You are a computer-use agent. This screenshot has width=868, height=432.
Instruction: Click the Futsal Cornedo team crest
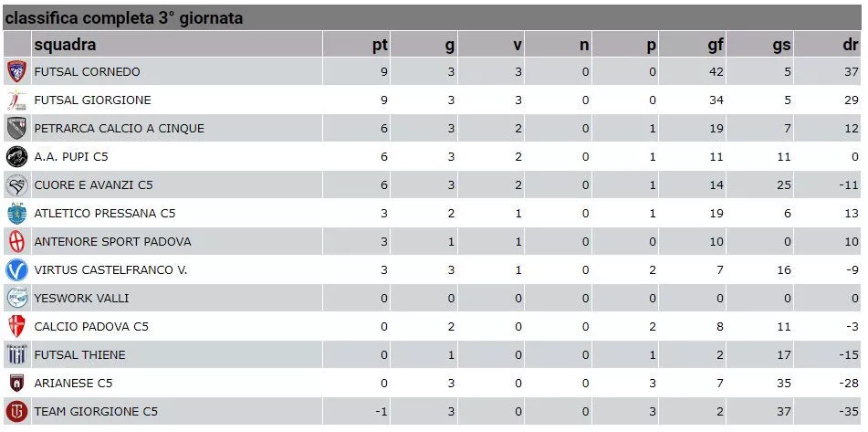16,72
